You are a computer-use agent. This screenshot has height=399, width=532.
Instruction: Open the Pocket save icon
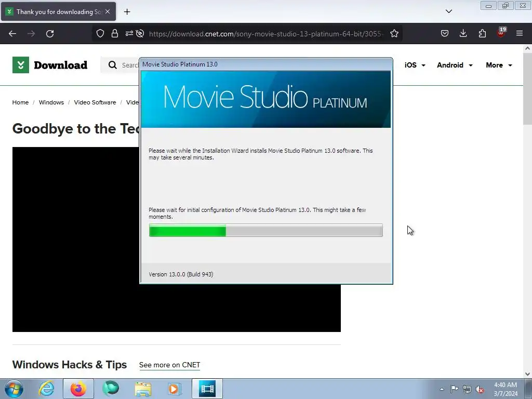445,33
